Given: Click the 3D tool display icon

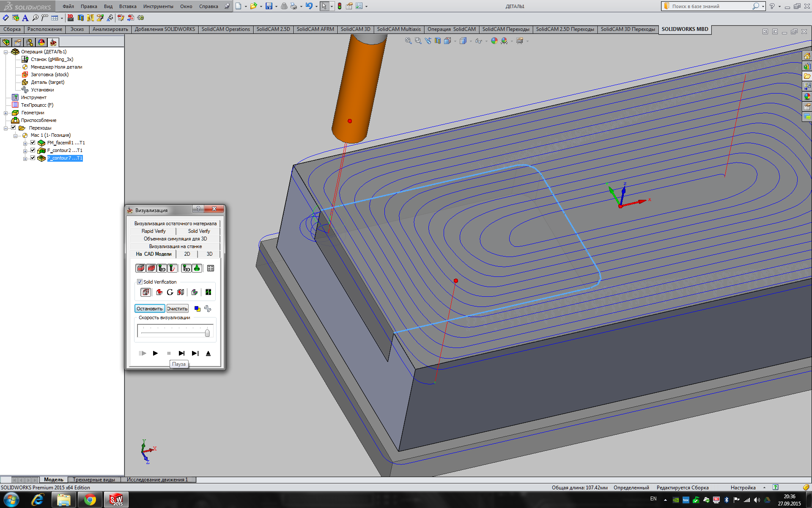Looking at the screenshot, I should tap(186, 268).
